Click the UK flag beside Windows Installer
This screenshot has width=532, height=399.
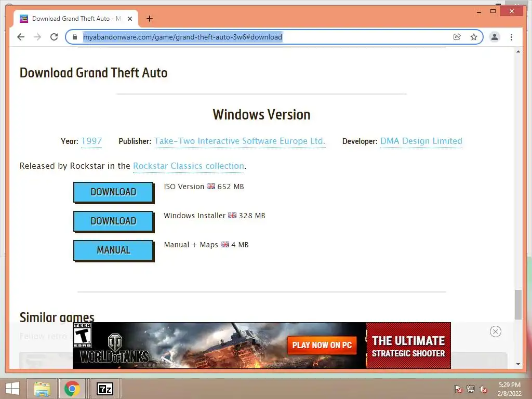click(232, 216)
